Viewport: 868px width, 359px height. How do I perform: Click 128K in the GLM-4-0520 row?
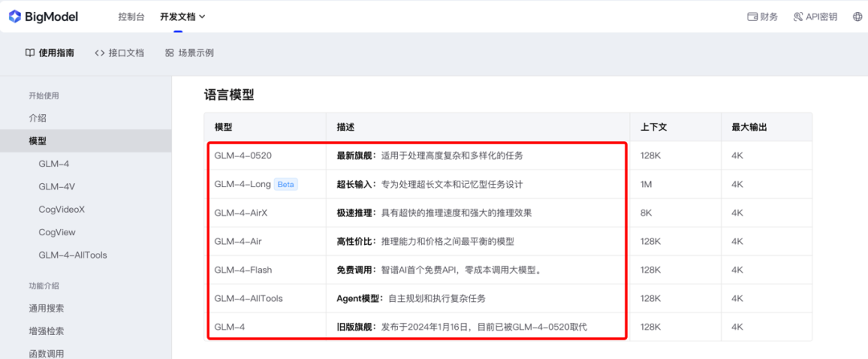[650, 156]
